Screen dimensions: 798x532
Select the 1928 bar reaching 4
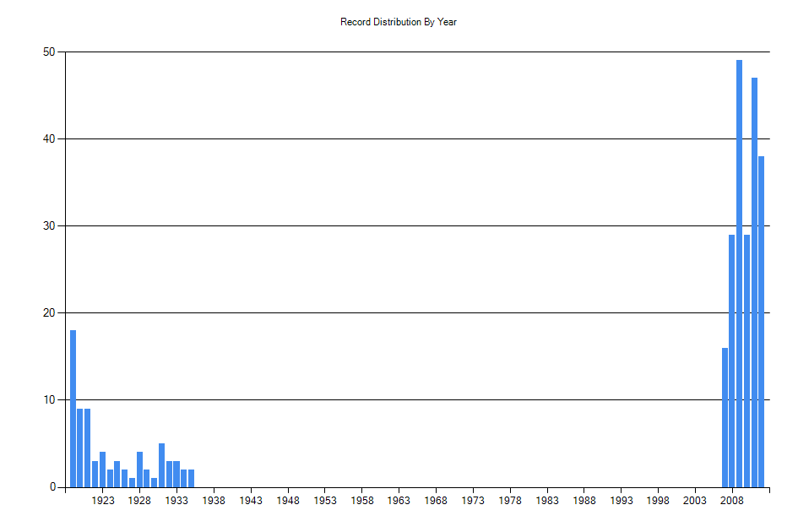coord(139,470)
